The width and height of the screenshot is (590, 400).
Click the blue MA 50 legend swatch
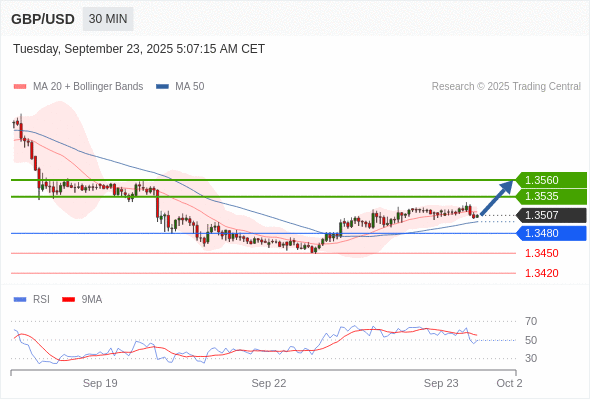163,87
